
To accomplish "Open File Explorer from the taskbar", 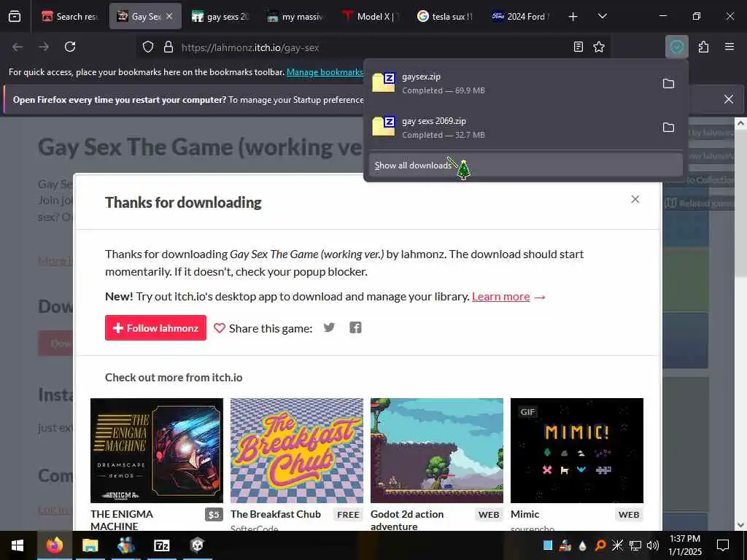I will tap(90, 545).
